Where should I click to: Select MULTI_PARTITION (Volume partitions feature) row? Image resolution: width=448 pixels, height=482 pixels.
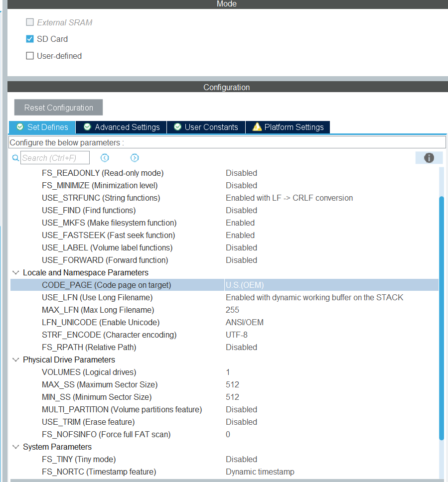(x=224, y=409)
